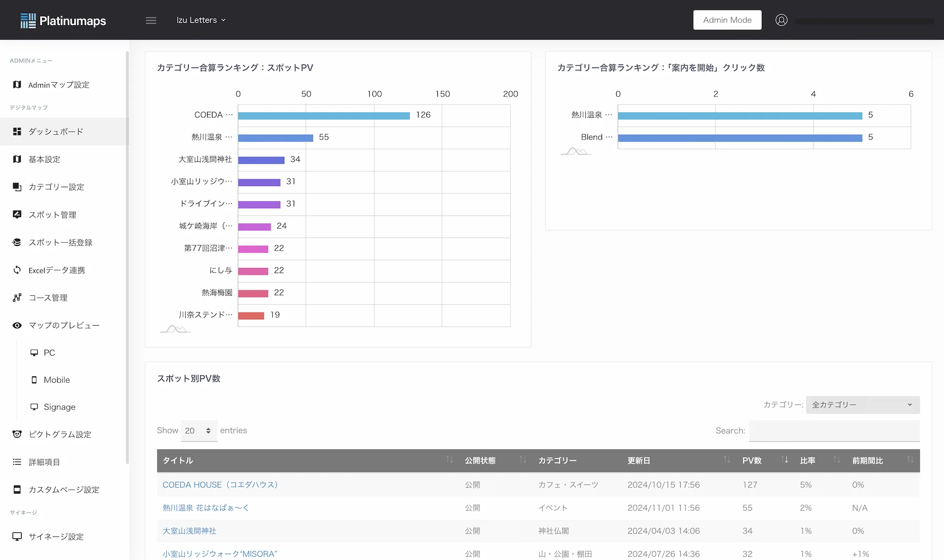Click inside the Search input field
The width and height of the screenshot is (944, 560).
(834, 430)
